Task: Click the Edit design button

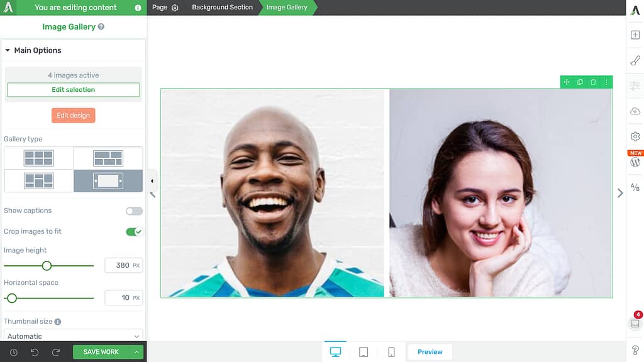Action: 74,116
